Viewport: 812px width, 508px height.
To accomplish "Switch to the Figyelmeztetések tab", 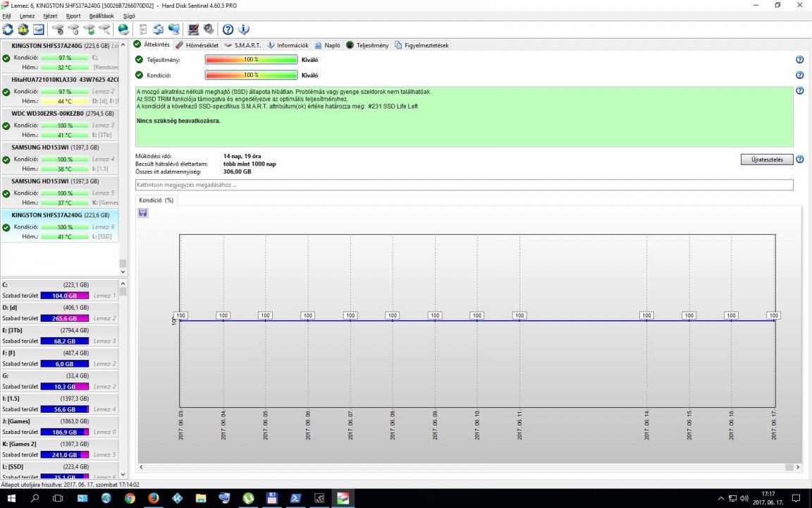I will (x=422, y=45).
